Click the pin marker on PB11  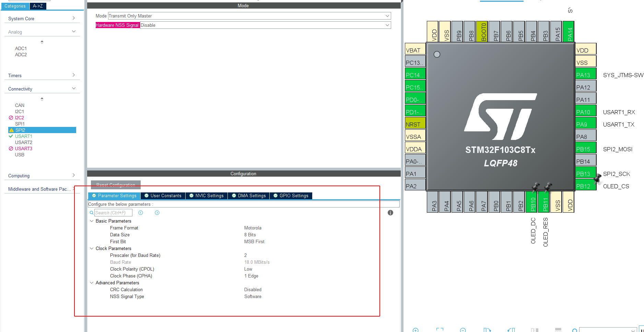coord(548,187)
